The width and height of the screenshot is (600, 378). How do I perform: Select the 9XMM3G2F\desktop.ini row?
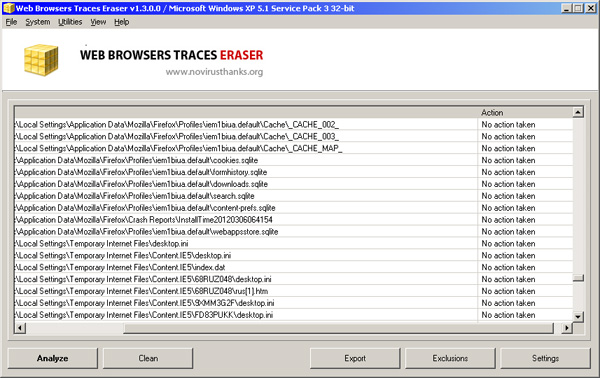coord(293,303)
